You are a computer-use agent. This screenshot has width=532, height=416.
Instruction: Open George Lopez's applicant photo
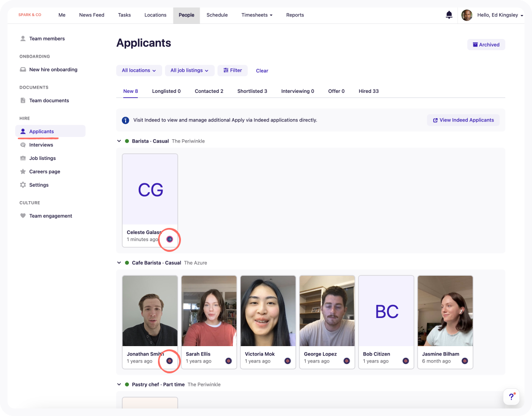tap(327, 311)
